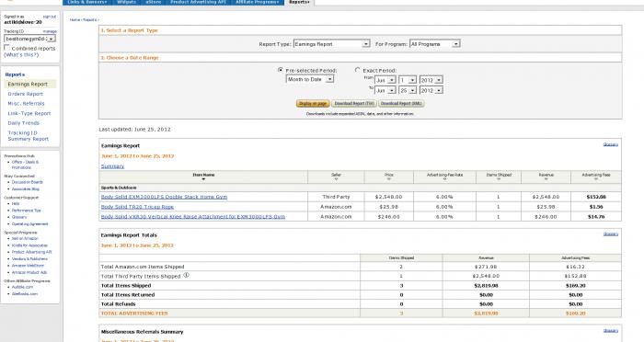Select the Exact Period radio button
Viewport: 644px width, 342px height.
357,70
